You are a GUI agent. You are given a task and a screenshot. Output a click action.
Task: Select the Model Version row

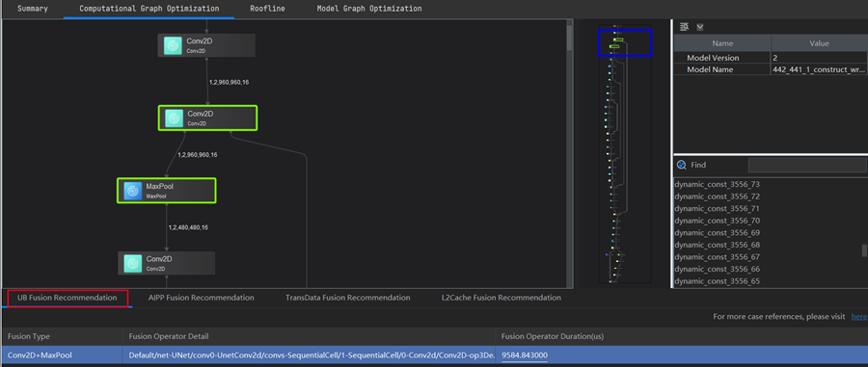coord(771,58)
